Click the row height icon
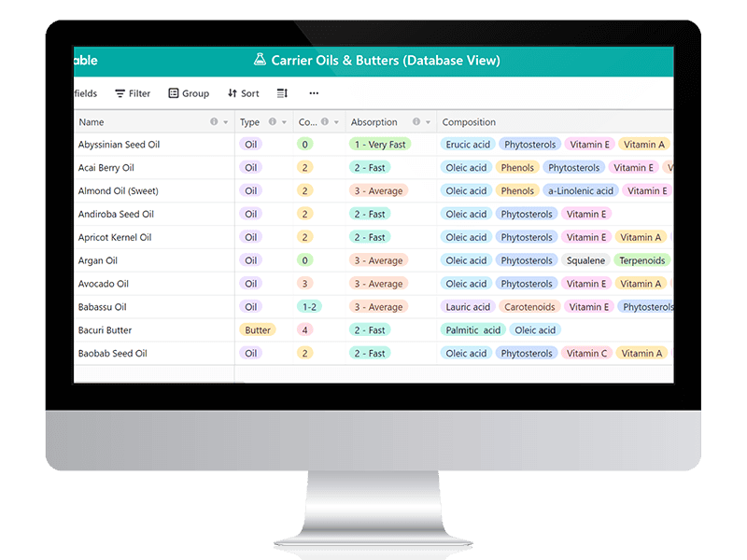The height and width of the screenshot is (560, 747). point(283,93)
